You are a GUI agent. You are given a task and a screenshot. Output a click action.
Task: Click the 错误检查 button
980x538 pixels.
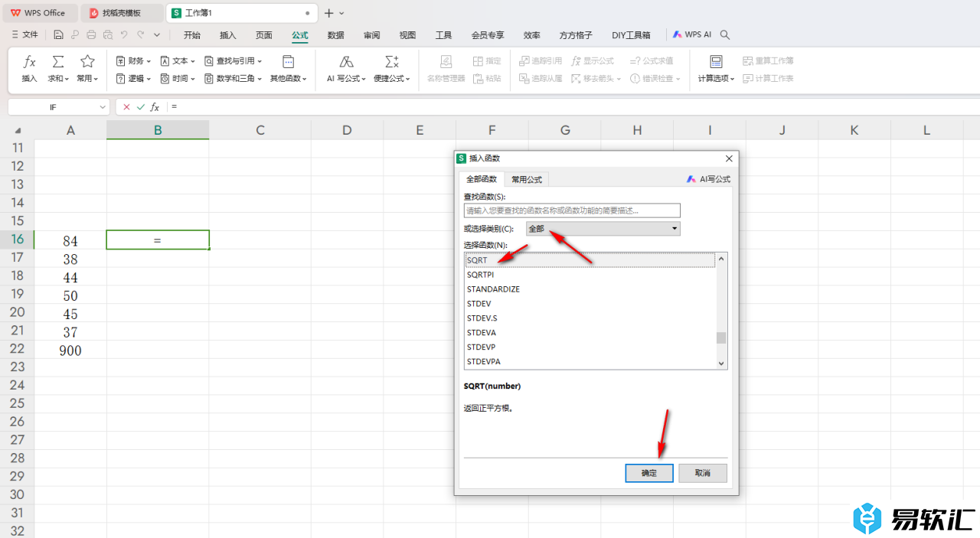[655, 78]
